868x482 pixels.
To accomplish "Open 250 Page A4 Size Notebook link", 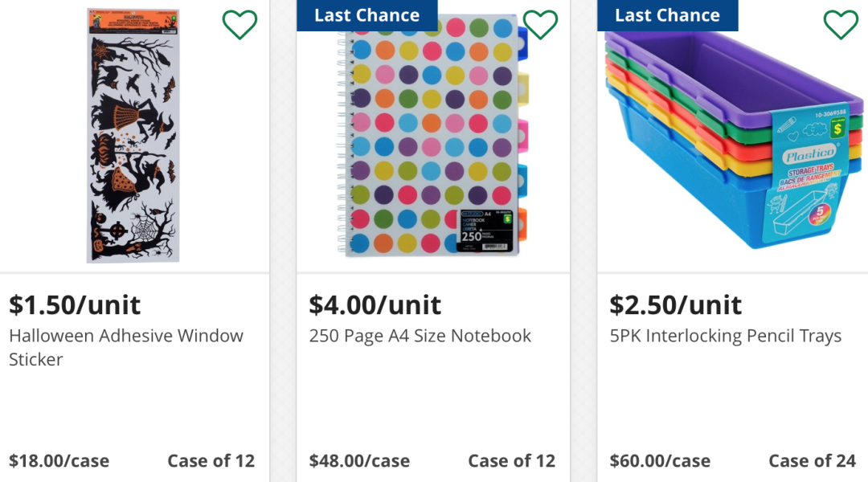I will pyautogui.click(x=420, y=336).
